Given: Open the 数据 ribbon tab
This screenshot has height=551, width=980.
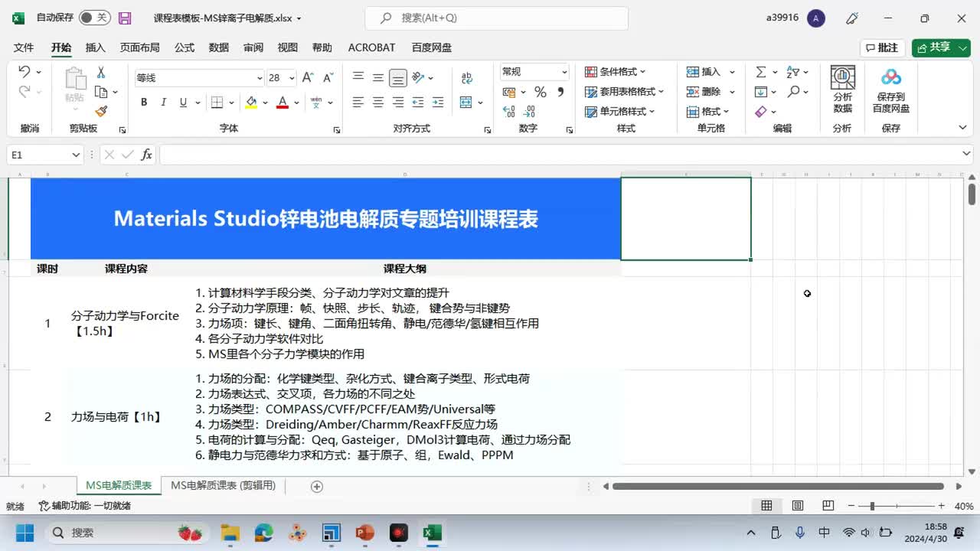Looking at the screenshot, I should coord(219,47).
